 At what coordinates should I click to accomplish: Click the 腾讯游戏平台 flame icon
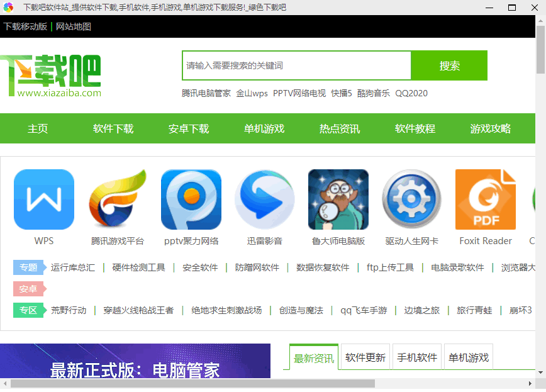point(118,199)
